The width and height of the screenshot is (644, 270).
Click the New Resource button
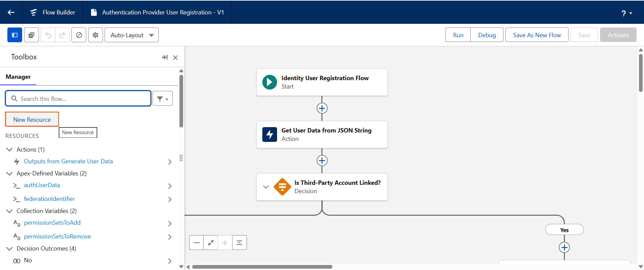[x=32, y=119]
